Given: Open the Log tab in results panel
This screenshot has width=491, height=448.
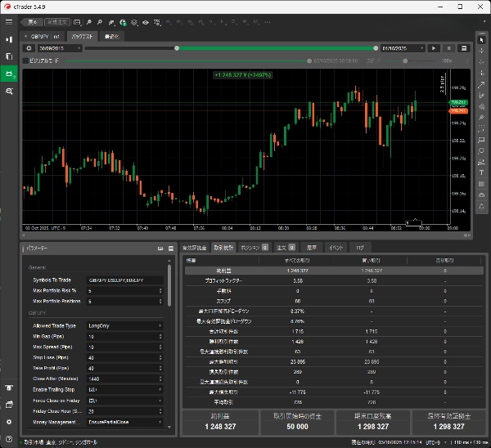Looking at the screenshot, I should [360, 248].
